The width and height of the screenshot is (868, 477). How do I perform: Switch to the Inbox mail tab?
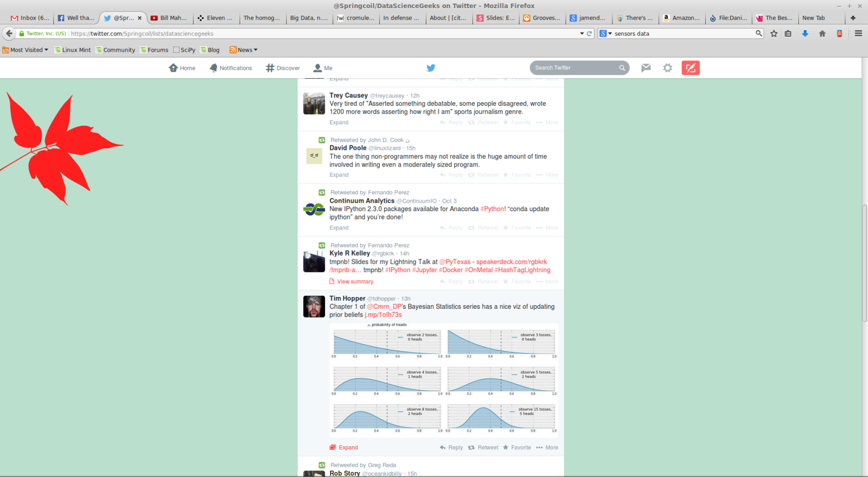pos(30,18)
